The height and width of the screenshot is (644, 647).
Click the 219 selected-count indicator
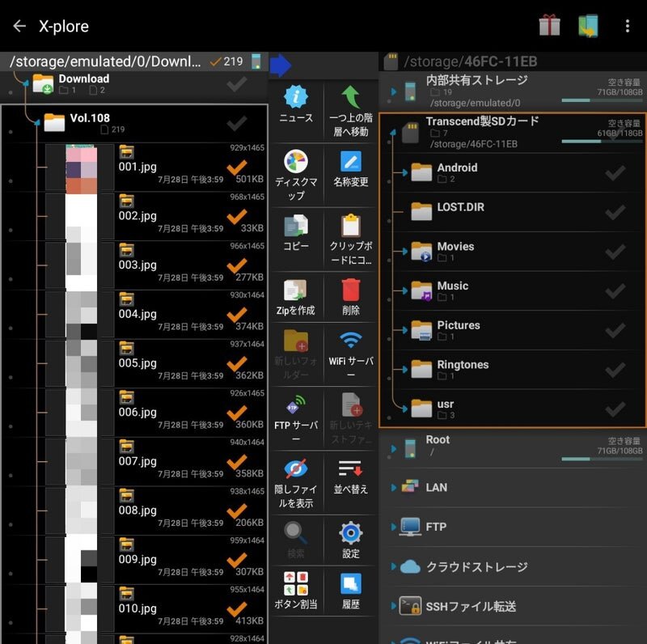(226, 61)
